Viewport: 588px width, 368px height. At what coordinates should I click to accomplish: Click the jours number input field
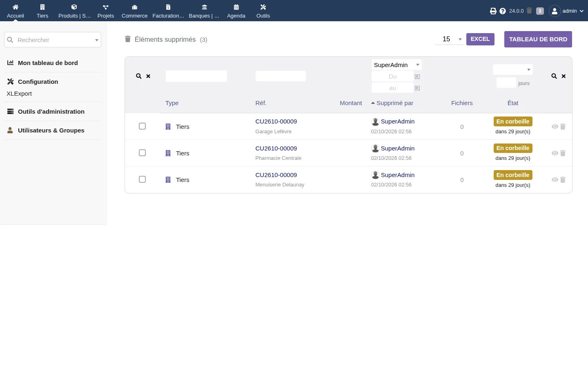point(506,83)
